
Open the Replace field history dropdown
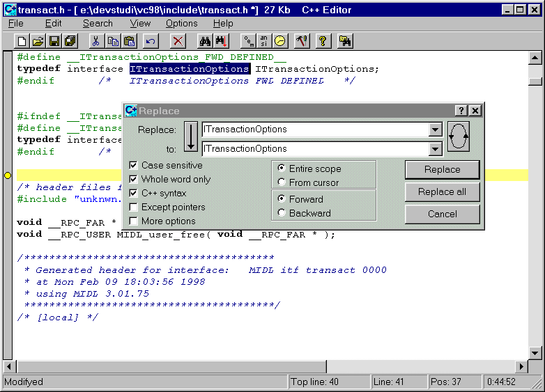pyautogui.click(x=435, y=130)
